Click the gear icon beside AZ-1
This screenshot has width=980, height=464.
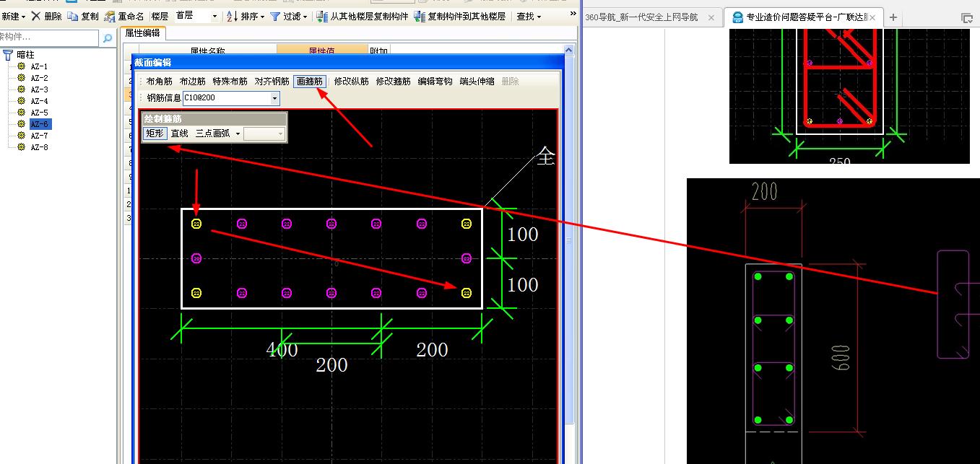(22, 66)
